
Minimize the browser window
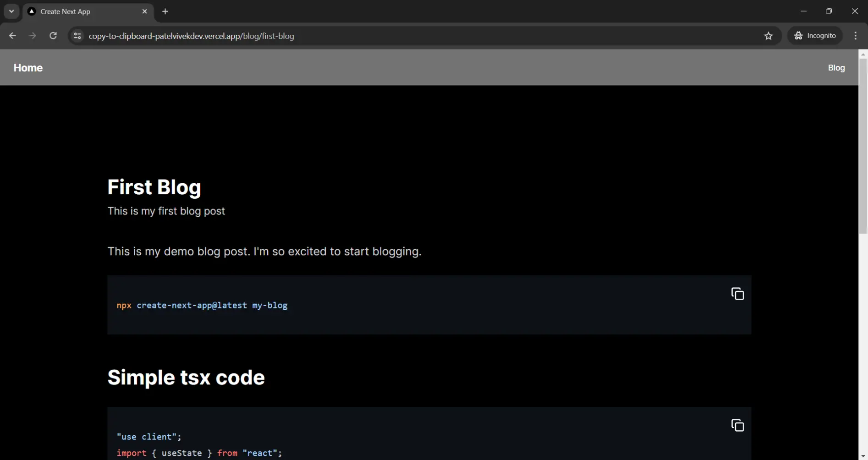(x=803, y=11)
